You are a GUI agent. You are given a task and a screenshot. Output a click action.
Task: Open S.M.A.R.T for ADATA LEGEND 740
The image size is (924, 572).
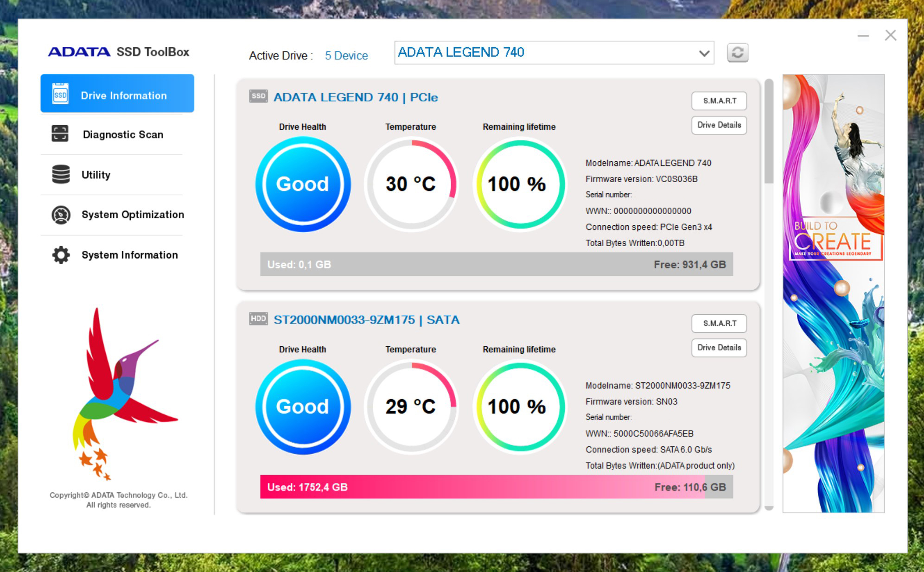point(719,101)
